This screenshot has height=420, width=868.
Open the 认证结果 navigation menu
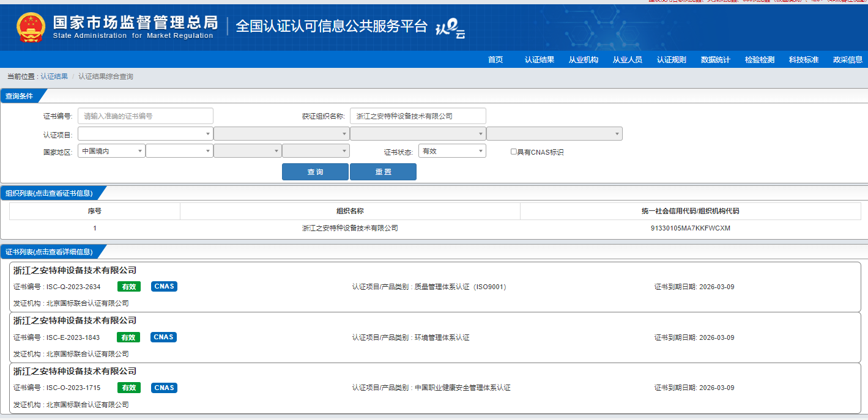[539, 60]
